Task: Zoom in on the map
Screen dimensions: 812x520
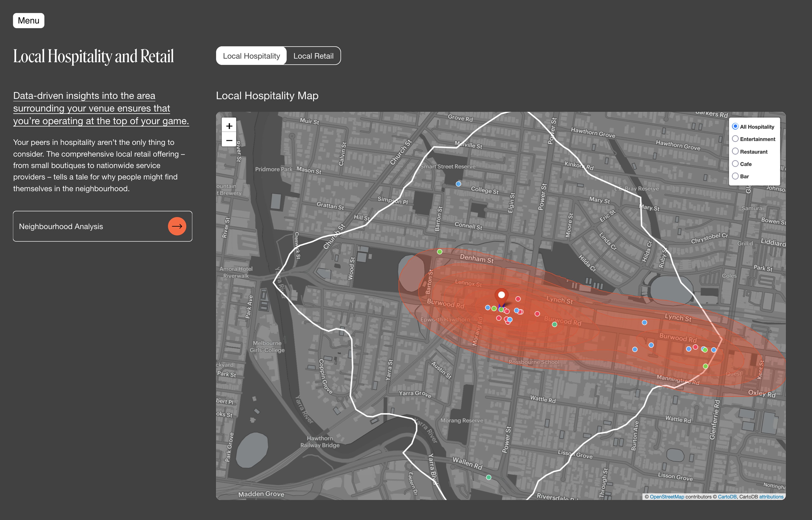Action: click(x=229, y=126)
